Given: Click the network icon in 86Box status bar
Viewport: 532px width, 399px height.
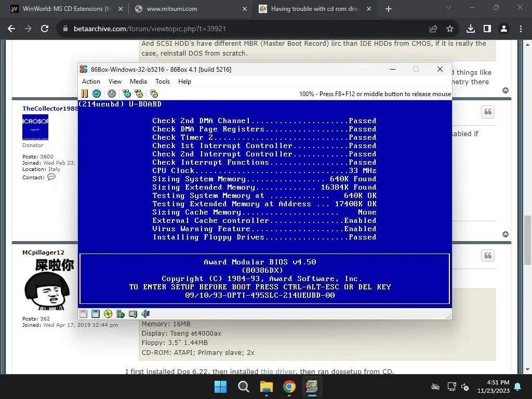Looking at the screenshot, I should click(x=120, y=314).
